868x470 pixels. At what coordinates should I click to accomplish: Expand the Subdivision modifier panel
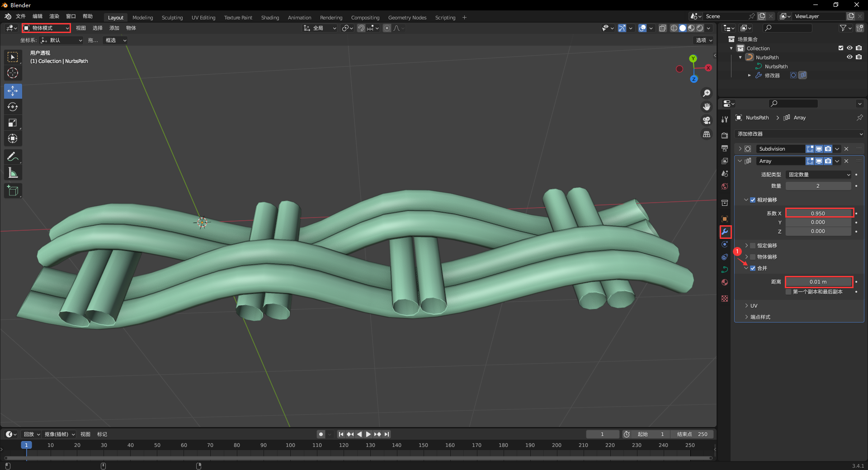coord(740,149)
